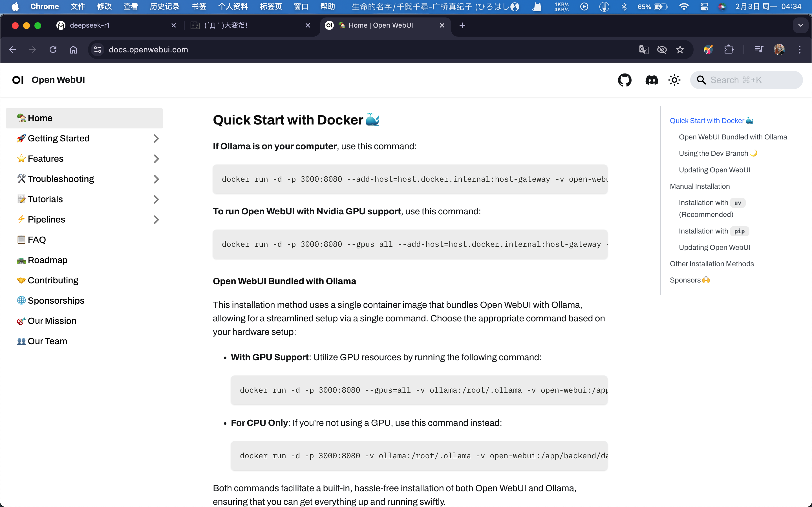
Task: Expand the Troubleshooting sidebar section
Action: pyautogui.click(x=156, y=179)
